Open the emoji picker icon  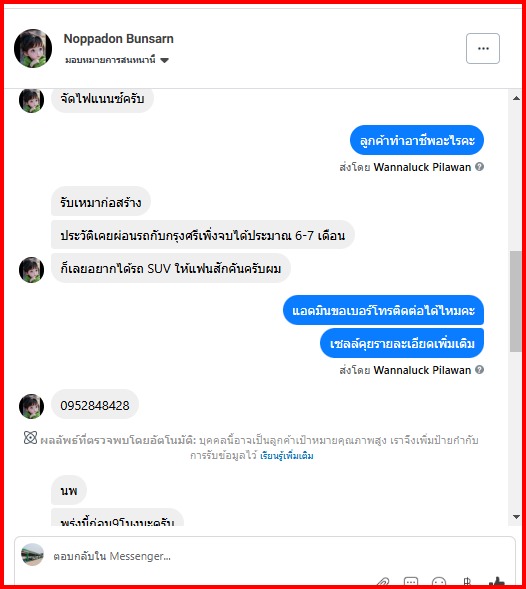[439, 581]
